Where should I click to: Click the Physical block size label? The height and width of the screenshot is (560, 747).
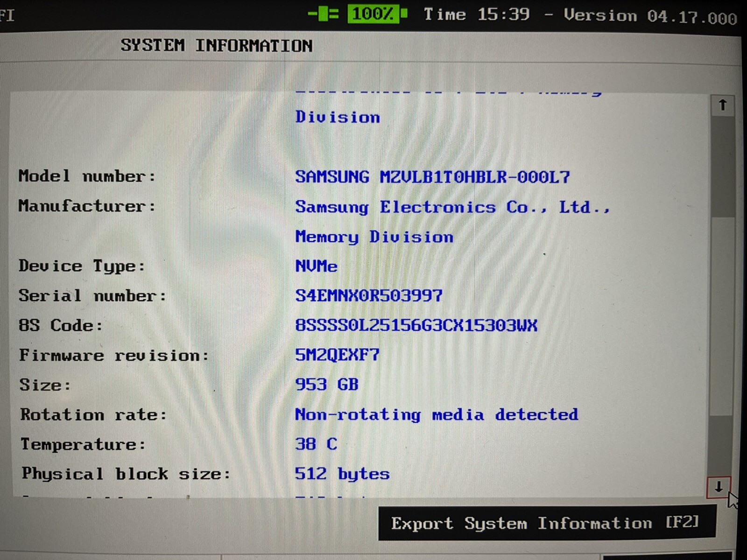click(x=126, y=474)
